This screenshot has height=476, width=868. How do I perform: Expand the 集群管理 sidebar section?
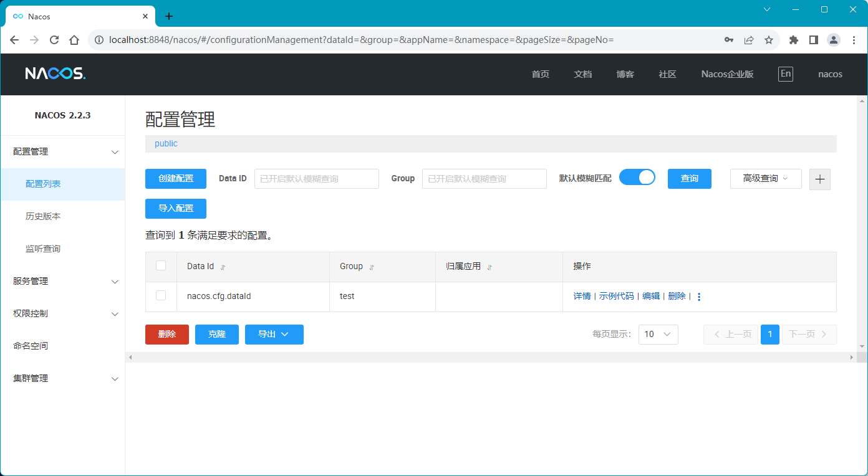(x=62, y=378)
